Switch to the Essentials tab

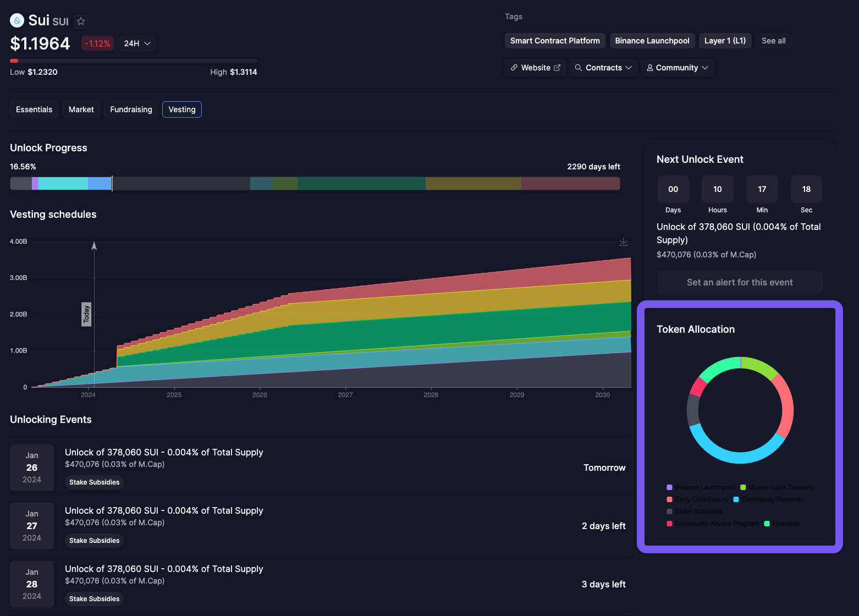coord(34,109)
